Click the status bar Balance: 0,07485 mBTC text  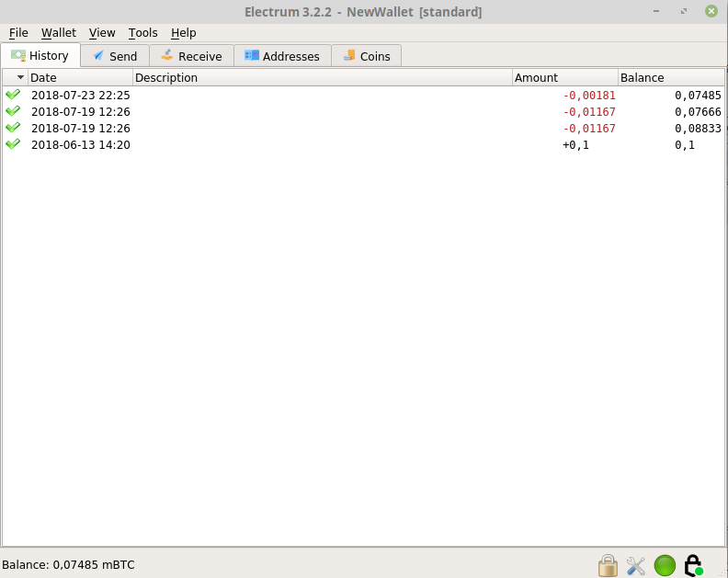pos(68,565)
